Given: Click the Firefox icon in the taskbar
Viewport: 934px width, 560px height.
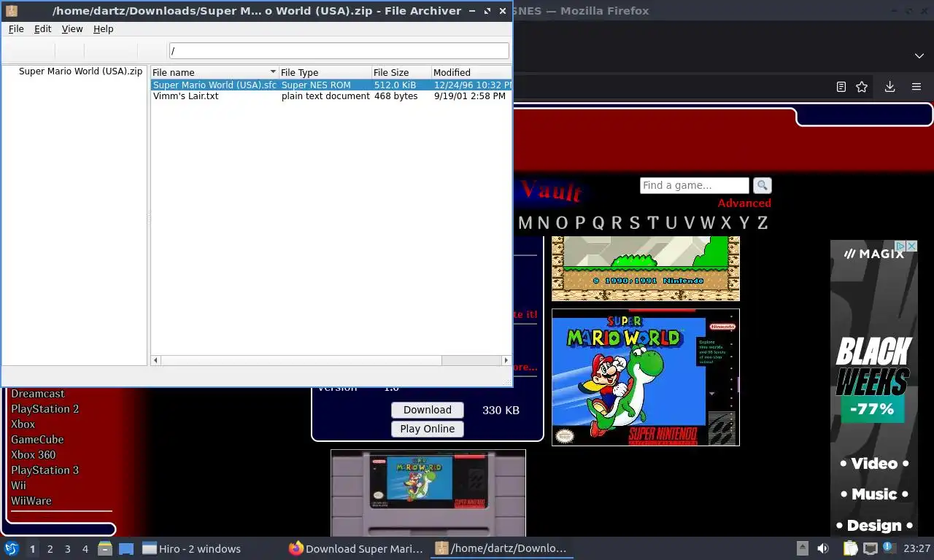Looking at the screenshot, I should pos(296,548).
